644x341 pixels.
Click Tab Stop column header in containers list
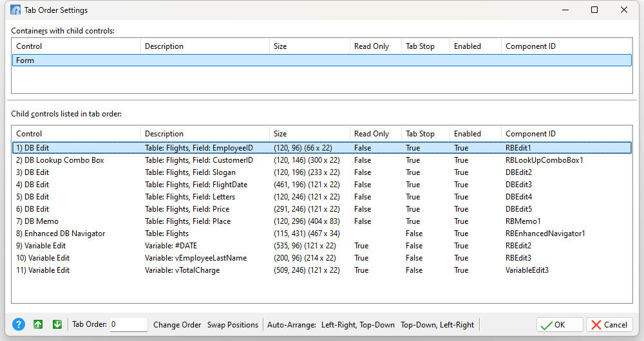click(x=426, y=46)
